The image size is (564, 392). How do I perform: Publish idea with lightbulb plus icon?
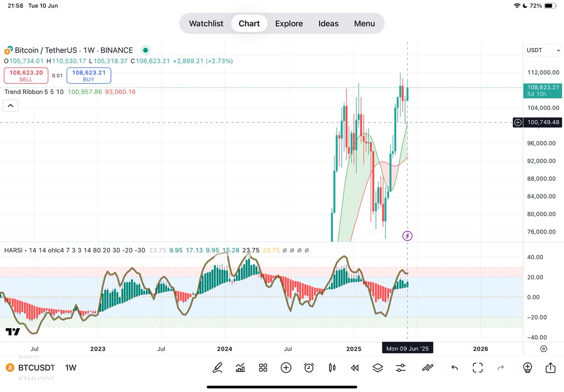pos(527,368)
